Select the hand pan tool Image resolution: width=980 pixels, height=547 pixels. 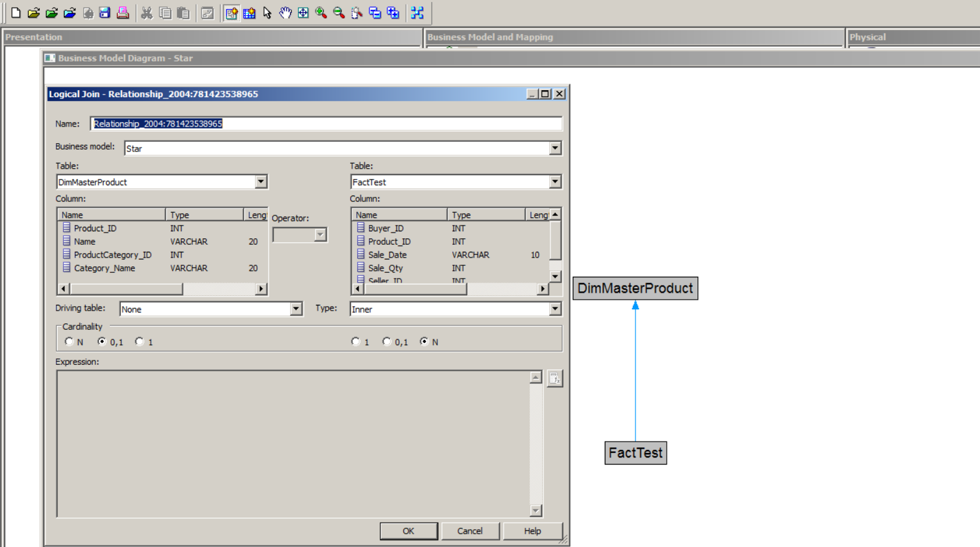(x=285, y=13)
